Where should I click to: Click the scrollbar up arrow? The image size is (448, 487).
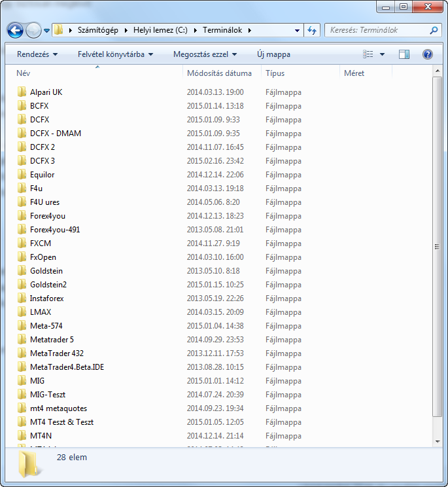(438, 71)
